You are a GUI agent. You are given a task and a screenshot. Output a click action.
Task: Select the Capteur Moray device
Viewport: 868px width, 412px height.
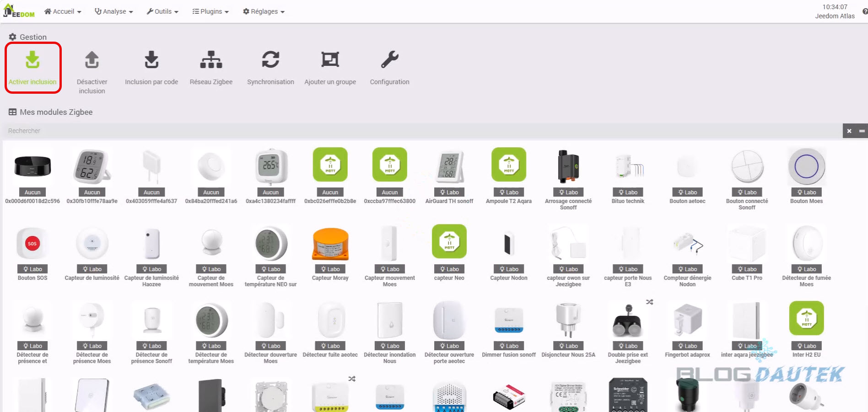(330, 253)
